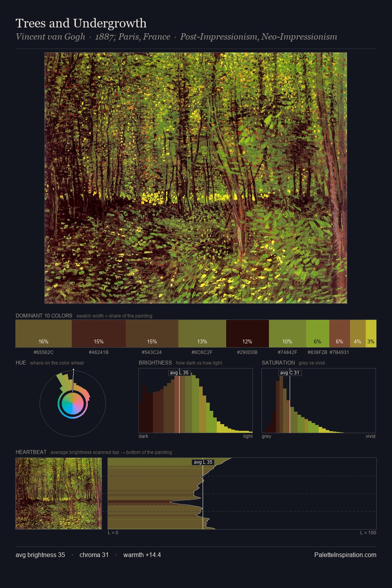Screen dimensions: 392x588
Task: Pick the 10% green swatch #74842F
Action: pyautogui.click(x=287, y=334)
